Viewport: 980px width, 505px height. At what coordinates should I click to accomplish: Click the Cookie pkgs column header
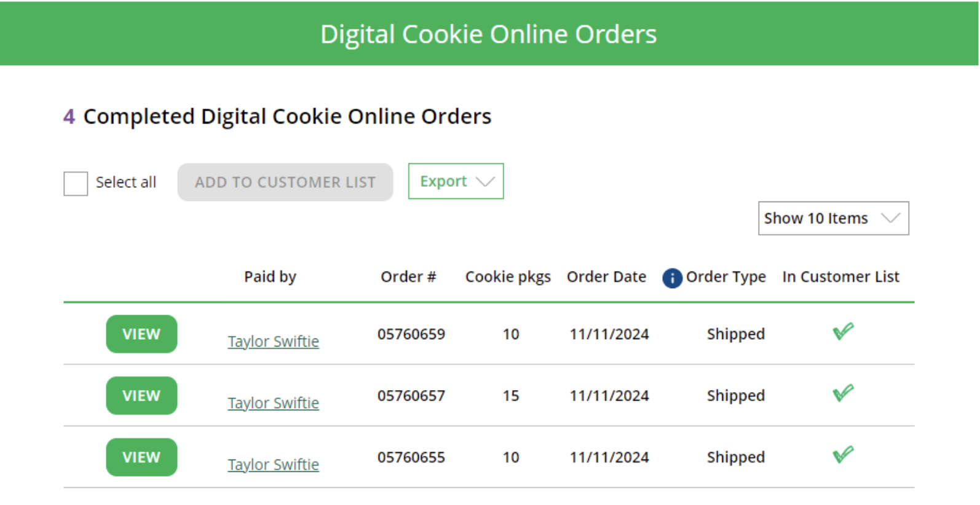tap(508, 277)
